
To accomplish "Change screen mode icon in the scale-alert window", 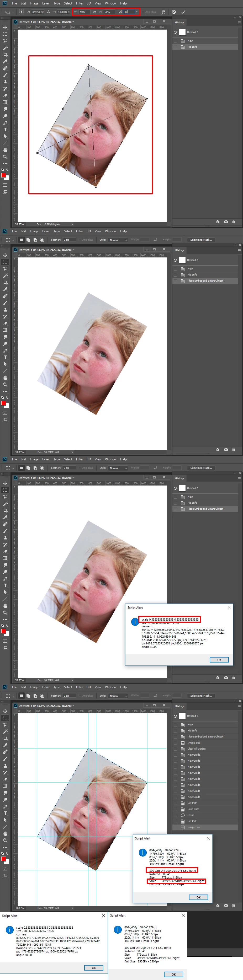I will [5, 648].
